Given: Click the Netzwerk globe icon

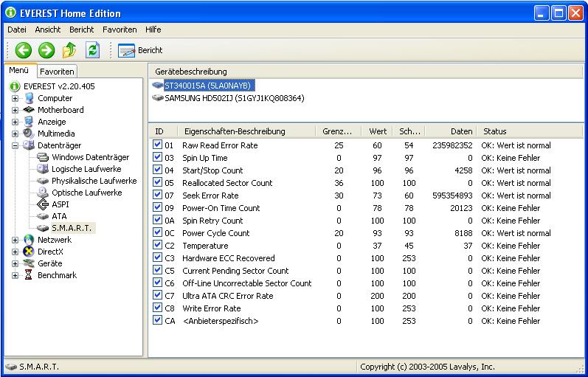Looking at the screenshot, I should coord(29,240).
